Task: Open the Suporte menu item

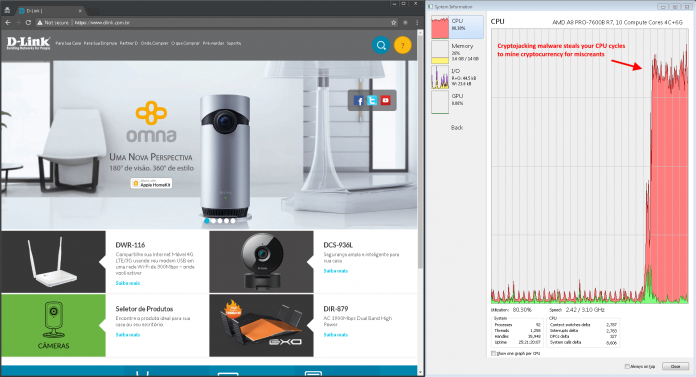Action: [x=234, y=44]
